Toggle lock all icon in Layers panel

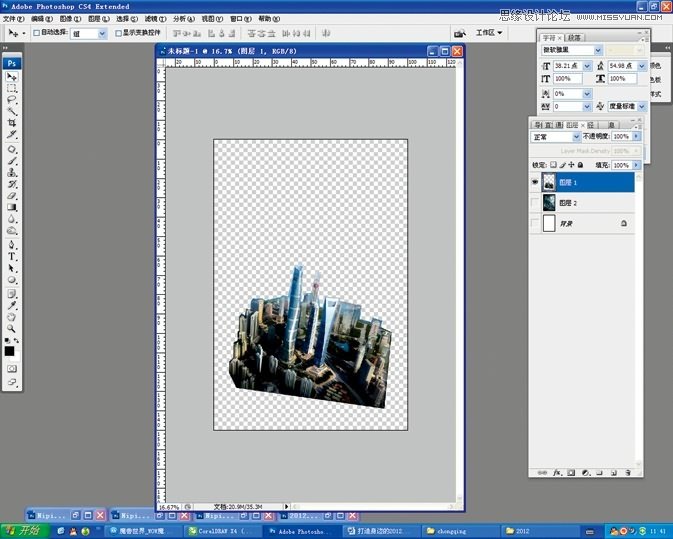[x=580, y=165]
